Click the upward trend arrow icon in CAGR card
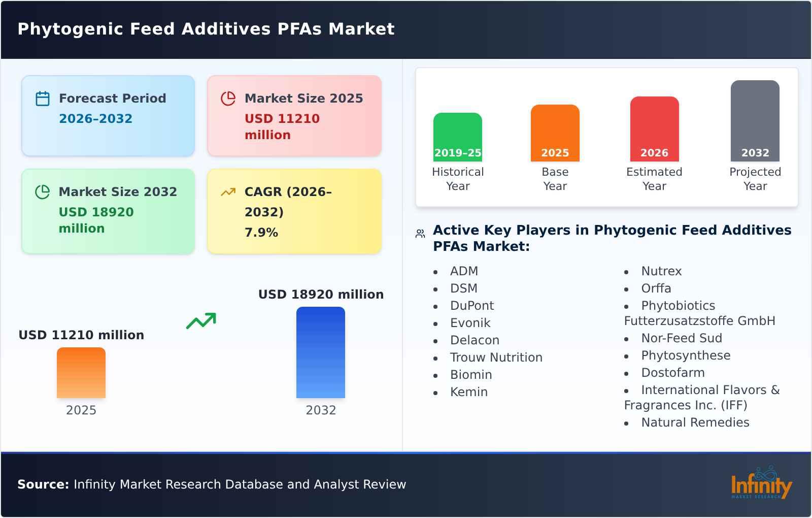This screenshot has height=518, width=812. [228, 192]
